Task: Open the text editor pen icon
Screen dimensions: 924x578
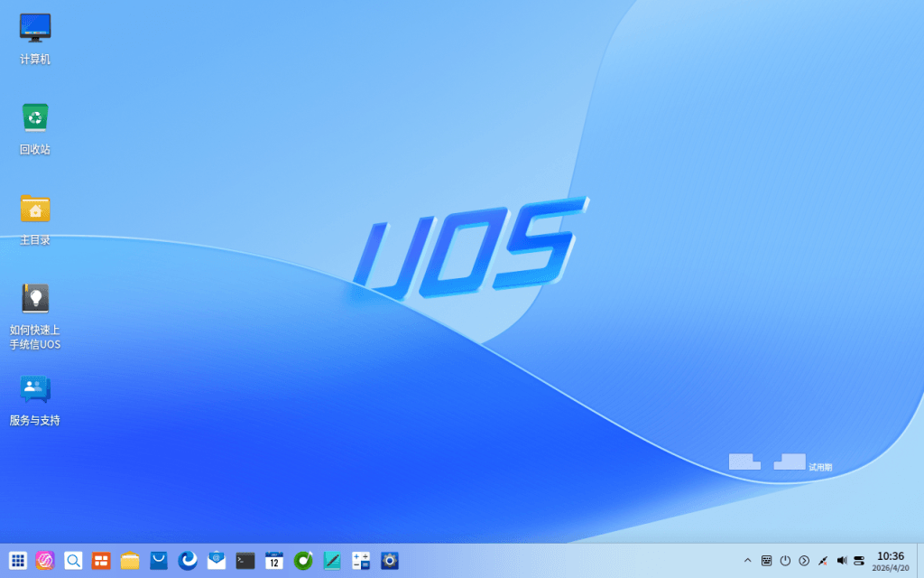Action: pos(332,560)
